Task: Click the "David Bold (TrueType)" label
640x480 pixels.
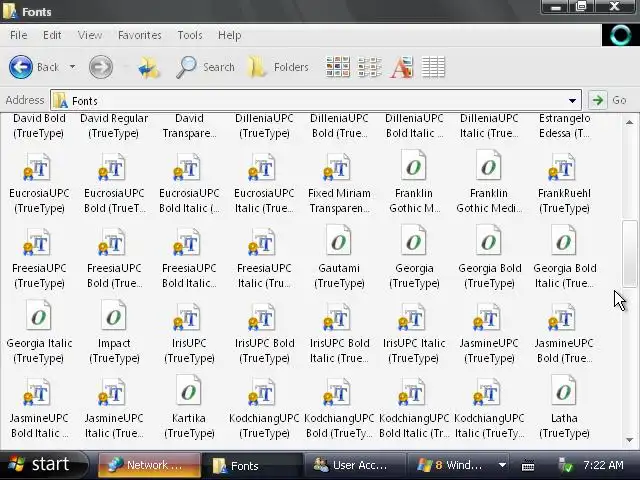Action: pyautogui.click(x=39, y=126)
